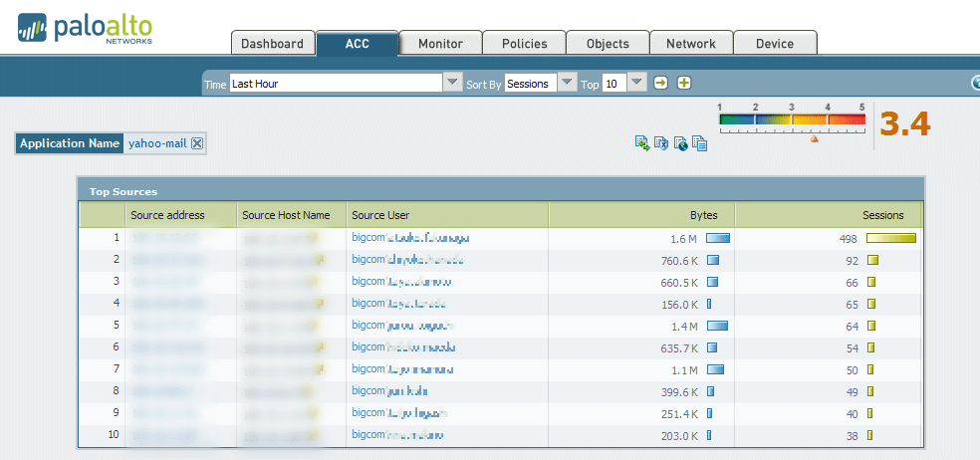Open the Sort By dropdown
980x460 pixels.
click(x=567, y=84)
